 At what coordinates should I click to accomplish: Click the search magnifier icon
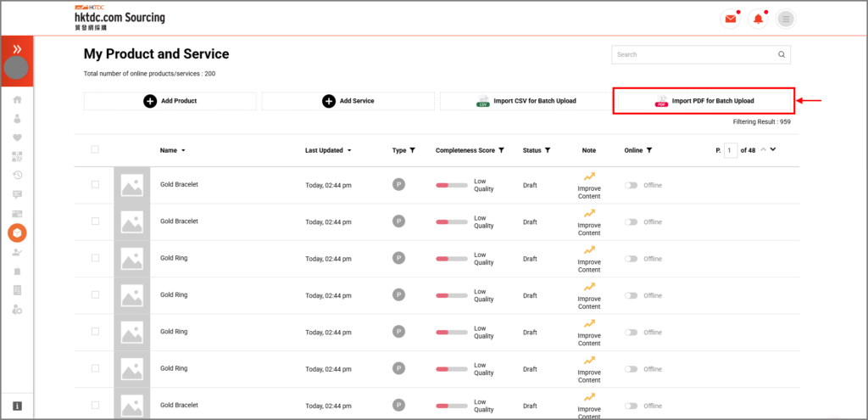[x=782, y=54]
